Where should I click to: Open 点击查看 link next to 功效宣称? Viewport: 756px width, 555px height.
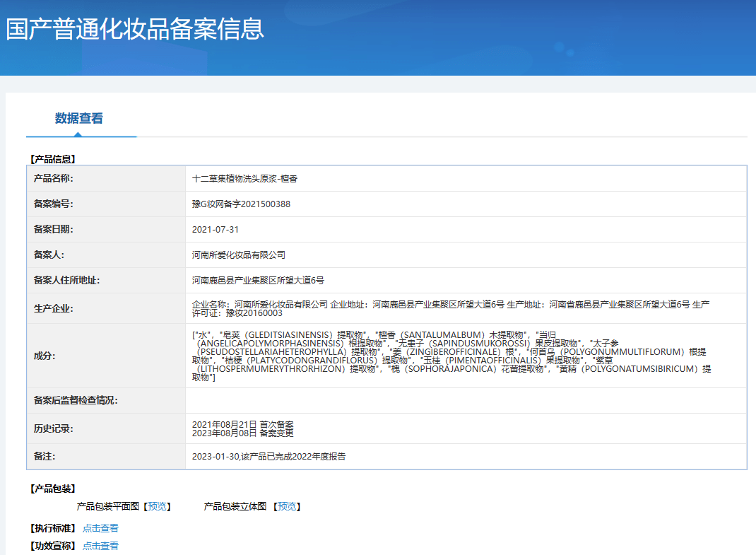(x=100, y=546)
